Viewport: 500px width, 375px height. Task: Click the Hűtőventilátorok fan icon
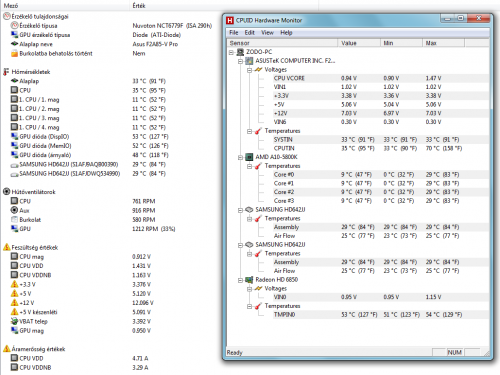[6, 192]
